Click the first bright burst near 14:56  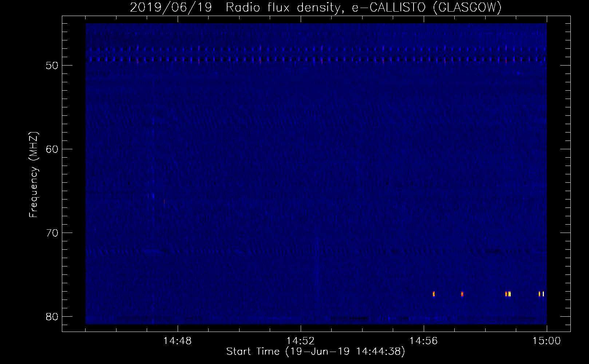(x=434, y=294)
